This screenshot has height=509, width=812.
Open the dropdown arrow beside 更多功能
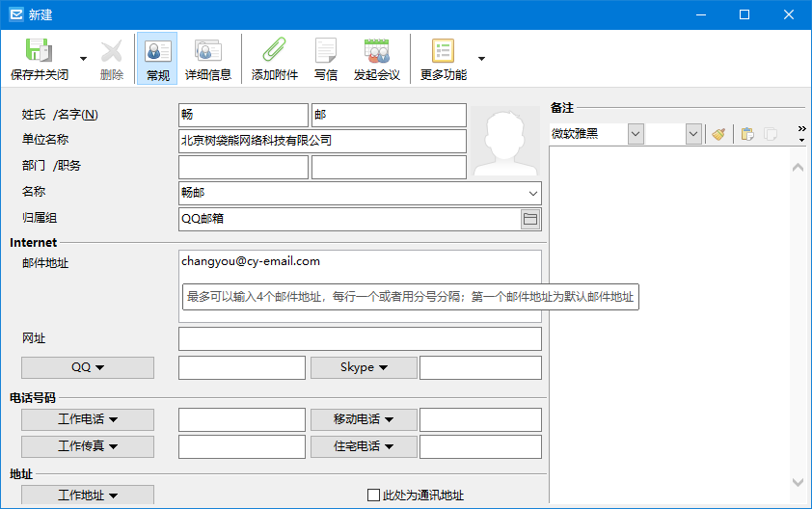click(481, 59)
